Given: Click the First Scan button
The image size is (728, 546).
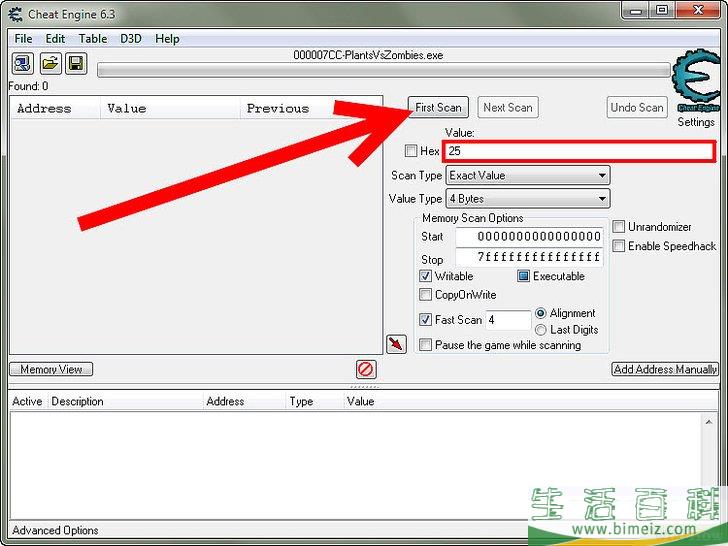Looking at the screenshot, I should 438,107.
